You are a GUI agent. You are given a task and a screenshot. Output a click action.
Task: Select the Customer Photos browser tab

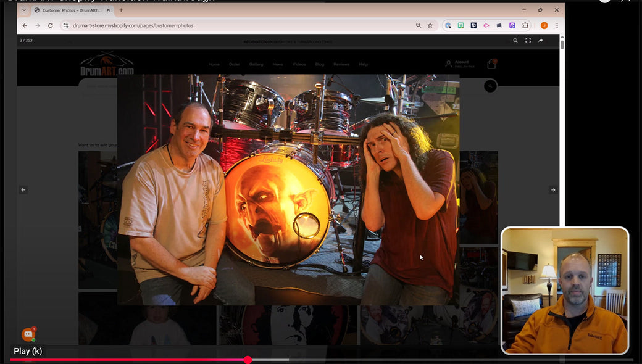pyautogui.click(x=68, y=10)
